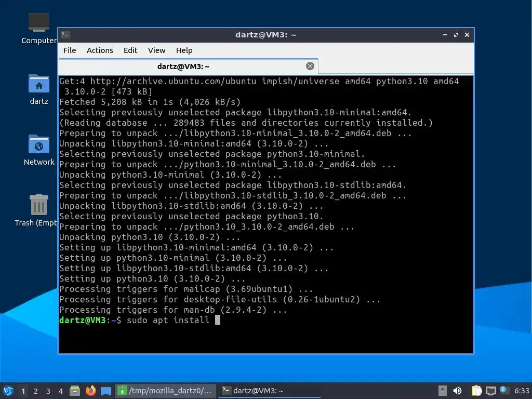Click '(Reading database ... 289483 files' line
This screenshot has width=532, height=399.
[246, 123]
